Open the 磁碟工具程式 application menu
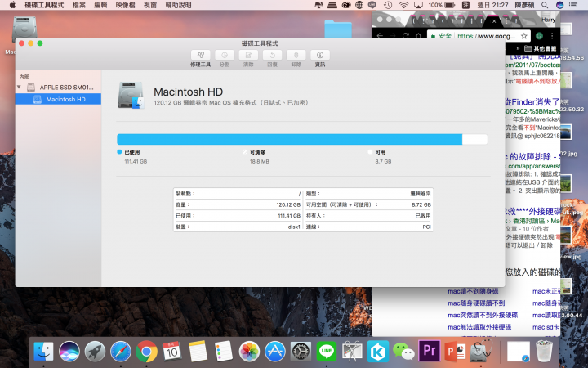The width and height of the screenshot is (588, 368). tap(44, 5)
